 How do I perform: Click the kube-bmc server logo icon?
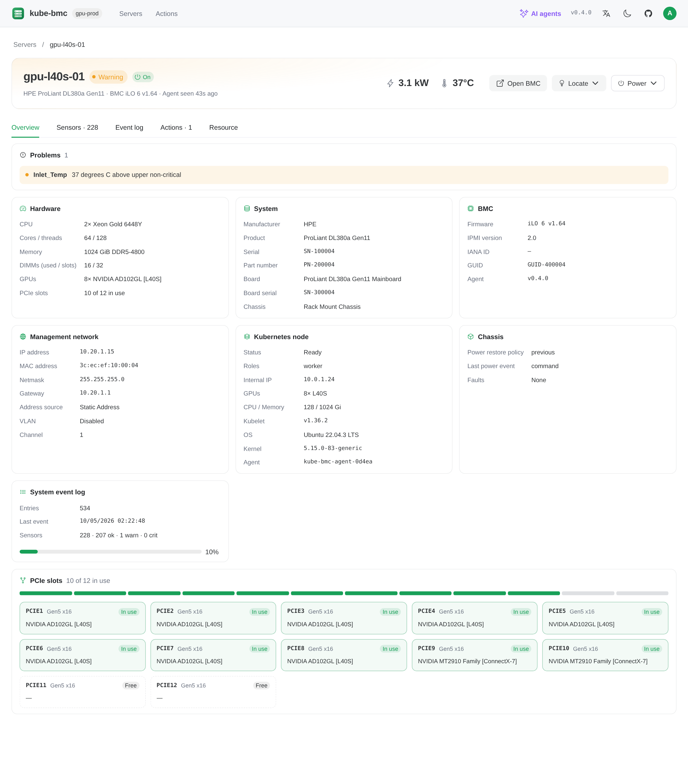[x=18, y=13]
